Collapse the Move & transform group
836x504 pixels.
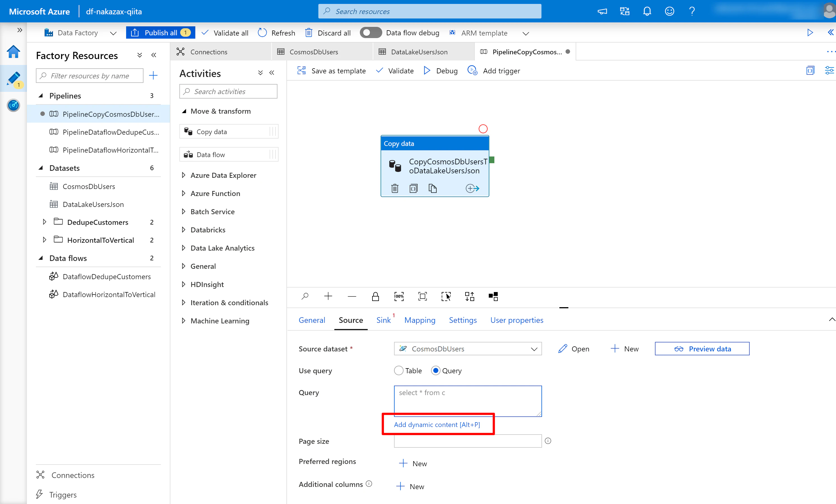pyautogui.click(x=184, y=111)
